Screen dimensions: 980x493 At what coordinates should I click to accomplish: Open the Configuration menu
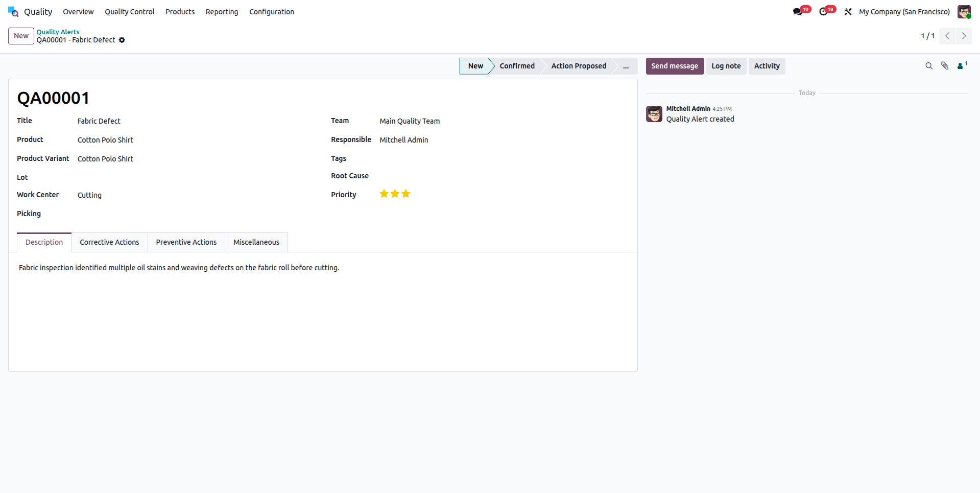click(x=272, y=12)
